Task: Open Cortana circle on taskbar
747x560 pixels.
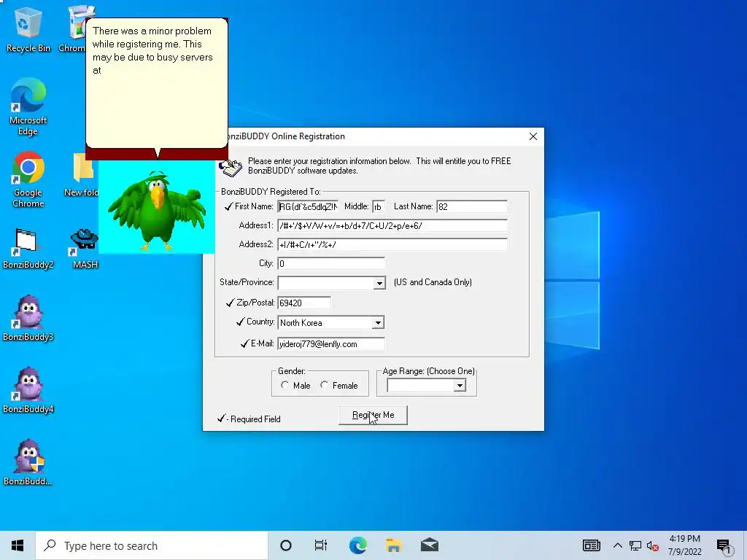Action: [x=286, y=545]
